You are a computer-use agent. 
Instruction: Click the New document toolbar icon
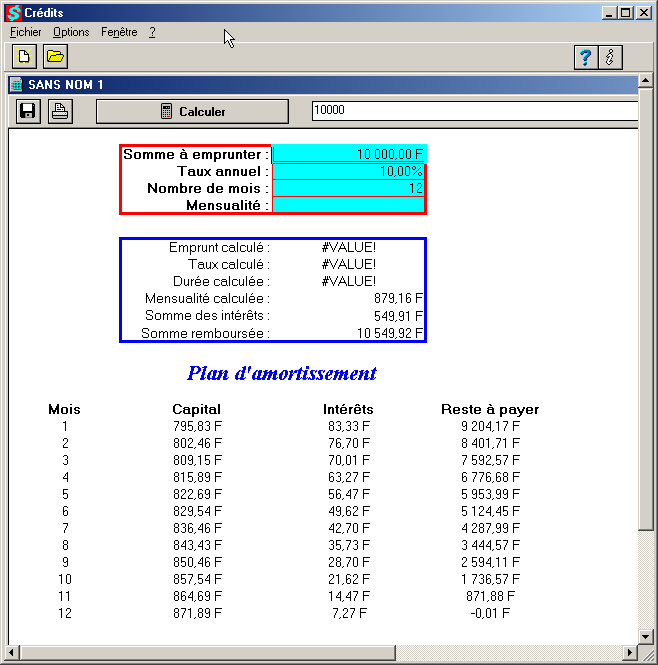coord(24,56)
